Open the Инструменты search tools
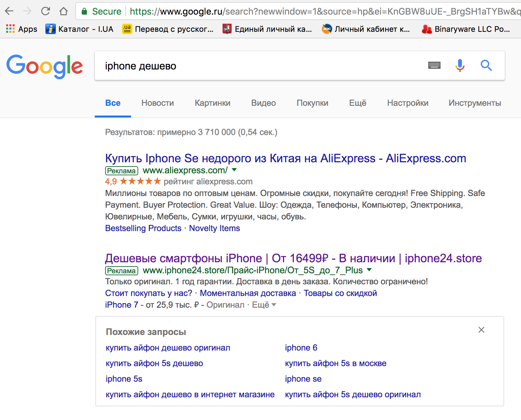521x420 pixels. (x=475, y=103)
